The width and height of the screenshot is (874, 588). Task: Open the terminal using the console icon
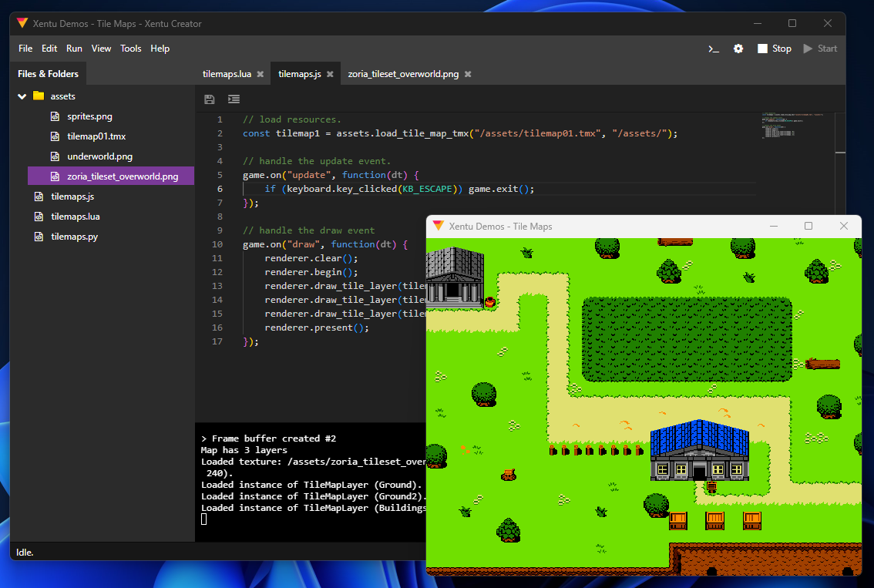(713, 48)
